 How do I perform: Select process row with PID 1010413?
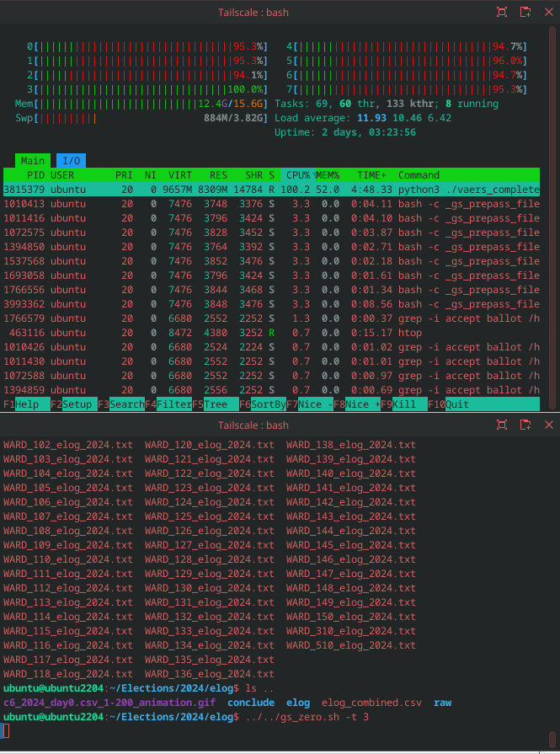[x=271, y=204]
